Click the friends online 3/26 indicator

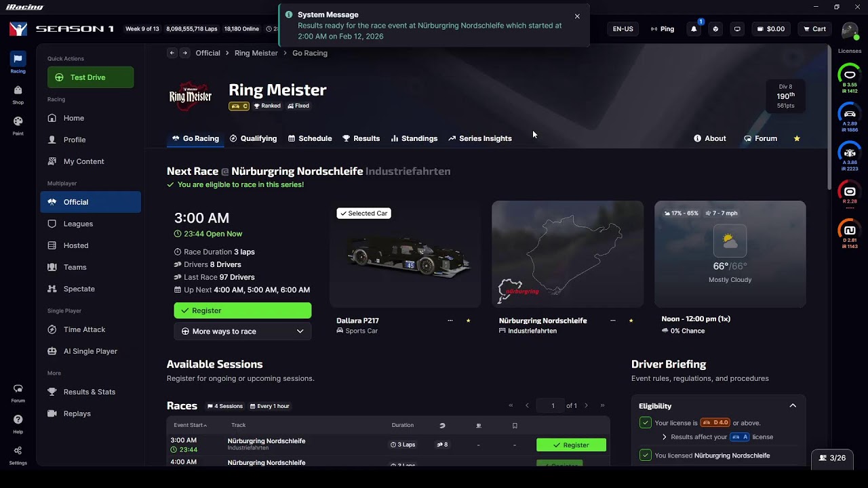832,458
